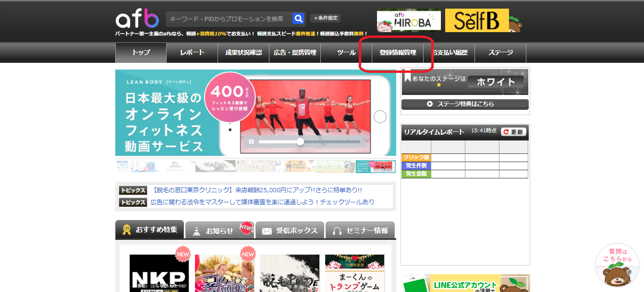Select the online fitness carousel thumbnail
This screenshot has height=292, width=644.
point(376,166)
